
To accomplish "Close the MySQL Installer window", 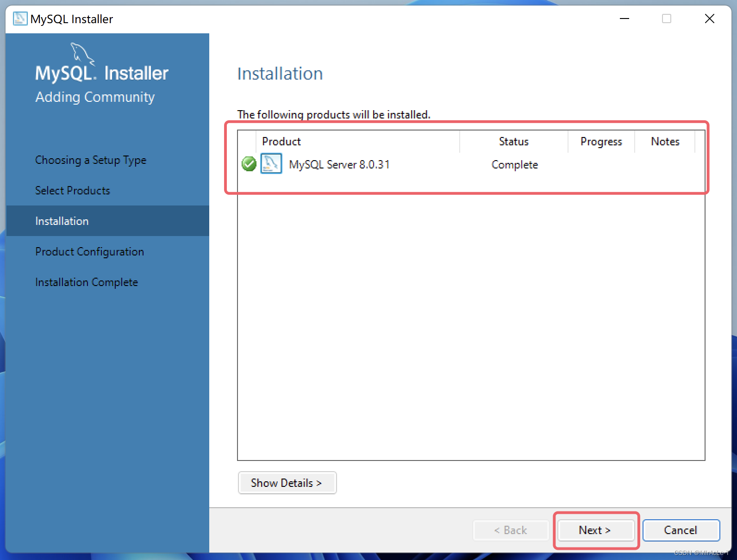I will 710,19.
